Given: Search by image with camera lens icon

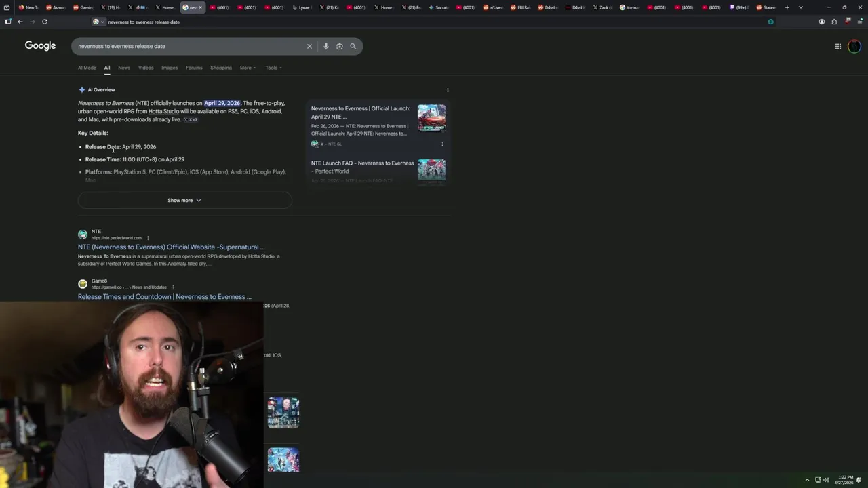Looking at the screenshot, I should tap(339, 46).
